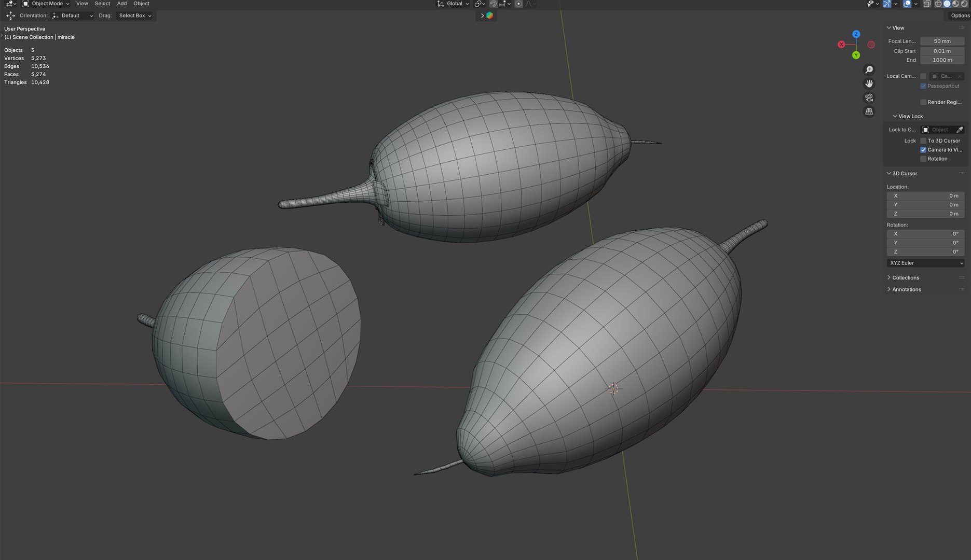This screenshot has width=971, height=560.
Task: Toggle the Passepartout checkbox
Action: 923,86
